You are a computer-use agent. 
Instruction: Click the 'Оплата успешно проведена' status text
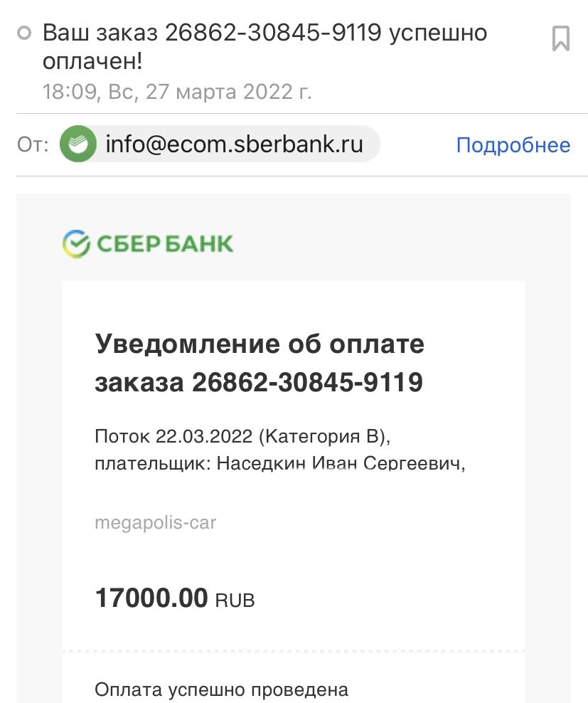point(222,689)
